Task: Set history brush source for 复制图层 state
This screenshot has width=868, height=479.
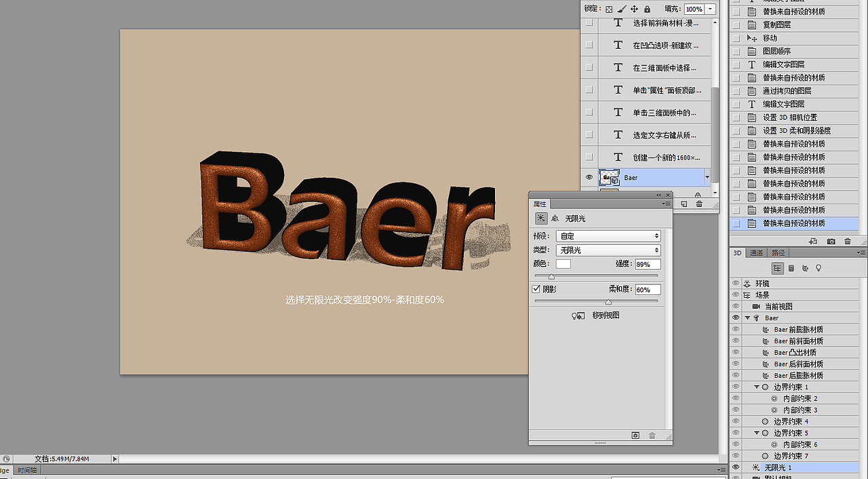Action: 736,25
